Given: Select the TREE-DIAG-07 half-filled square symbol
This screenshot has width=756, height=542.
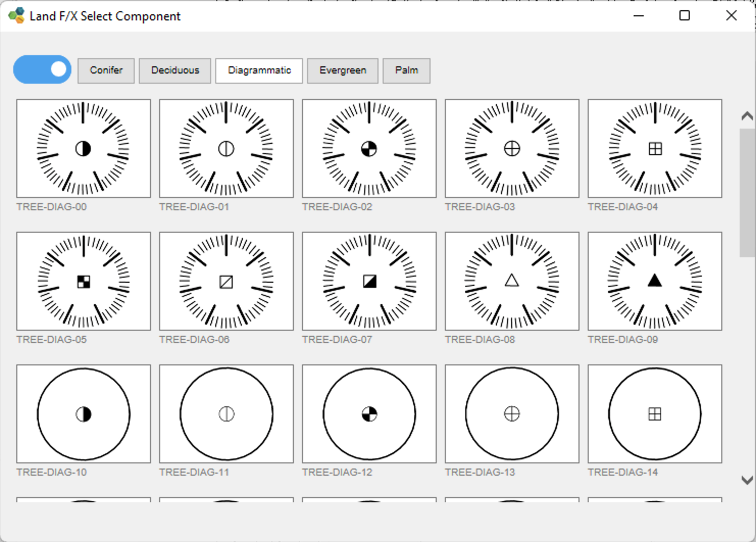Looking at the screenshot, I should (x=369, y=281).
